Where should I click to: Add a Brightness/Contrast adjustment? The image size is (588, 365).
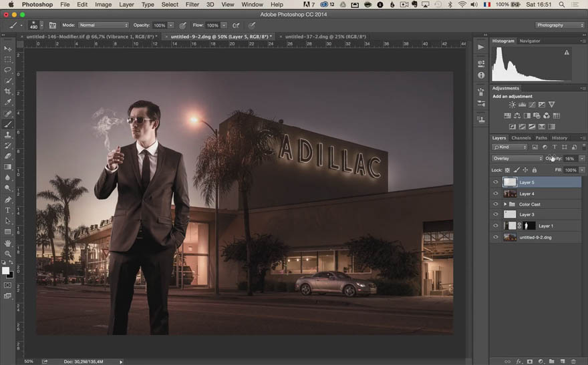[x=512, y=105]
